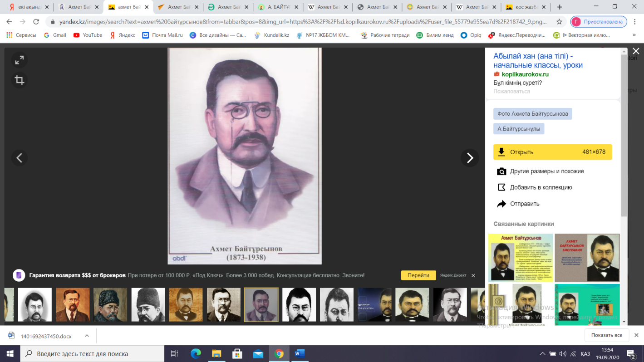Viewport: 644px width, 362px height.
Task: Open the Почта Mail.ru bookmark
Action: pos(162,35)
